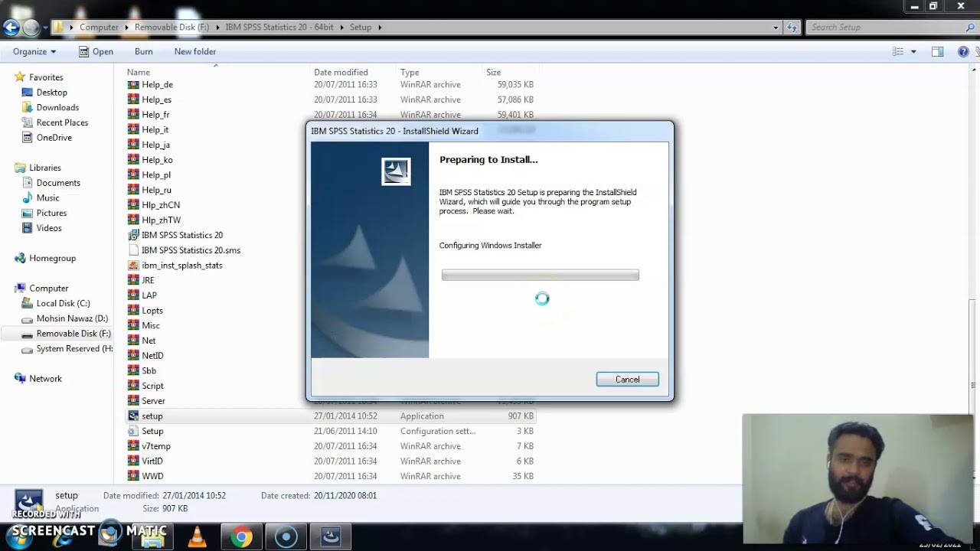Select the IBM SPSS Statistics 20 installer icon
The width and height of the screenshot is (980, 551).
click(133, 235)
